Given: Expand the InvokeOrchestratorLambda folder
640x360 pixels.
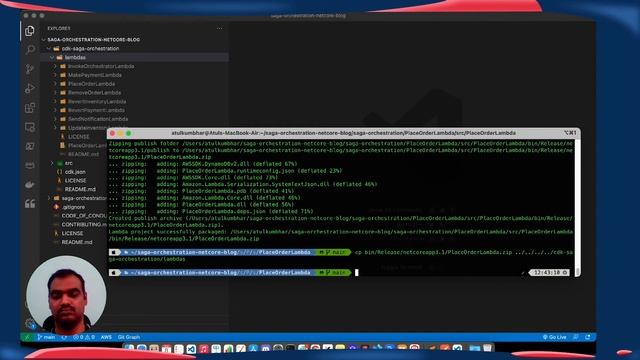Looking at the screenshot, I should (56, 66).
